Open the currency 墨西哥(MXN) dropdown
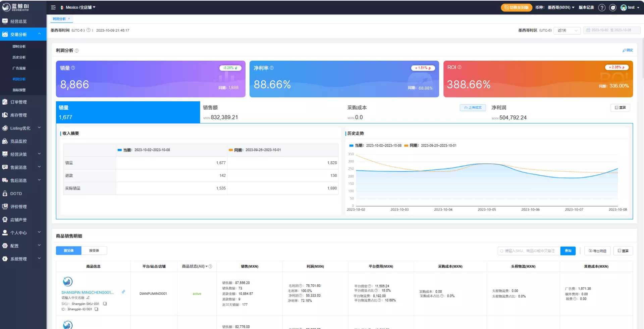This screenshot has height=329, width=644. coord(561,7)
